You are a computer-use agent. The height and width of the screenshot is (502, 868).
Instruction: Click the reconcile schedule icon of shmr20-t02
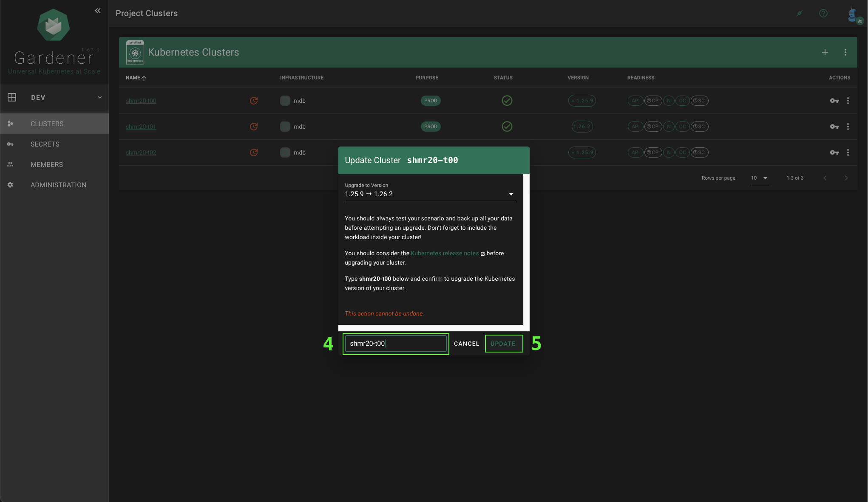(x=254, y=152)
